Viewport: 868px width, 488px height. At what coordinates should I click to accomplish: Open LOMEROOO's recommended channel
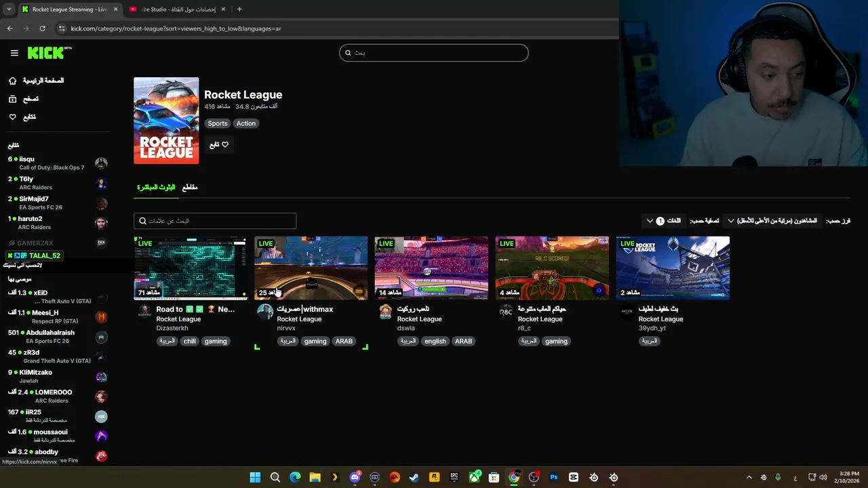coord(57,396)
